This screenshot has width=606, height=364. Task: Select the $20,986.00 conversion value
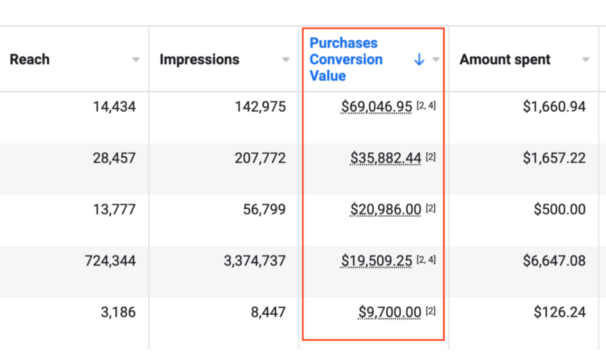click(x=385, y=209)
